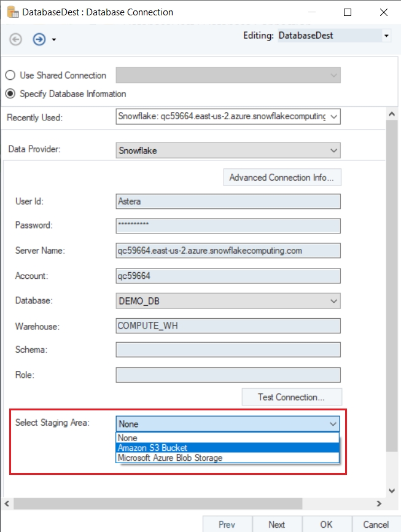401x532 pixels.
Task: Click the Password input field
Action: 228,225
